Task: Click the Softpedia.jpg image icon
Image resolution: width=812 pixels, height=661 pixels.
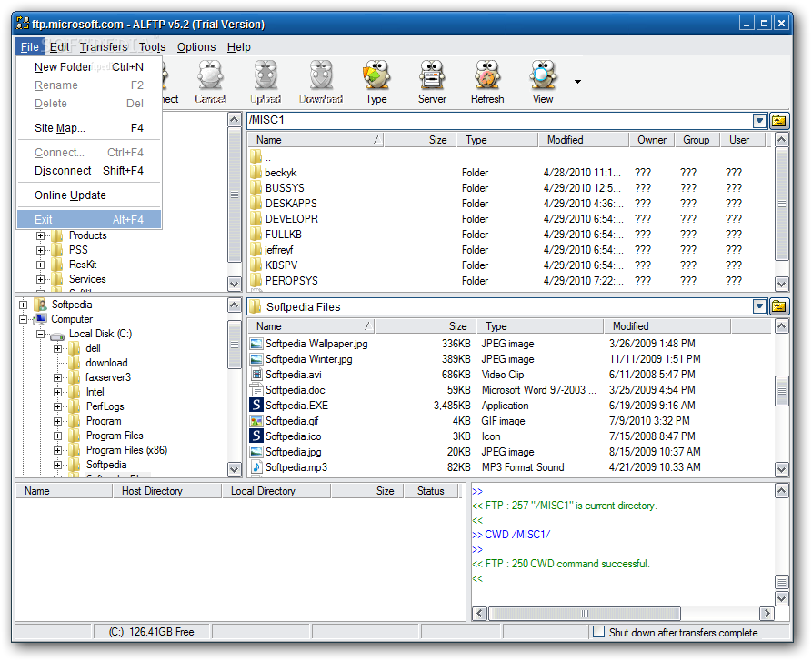Action: [256, 451]
